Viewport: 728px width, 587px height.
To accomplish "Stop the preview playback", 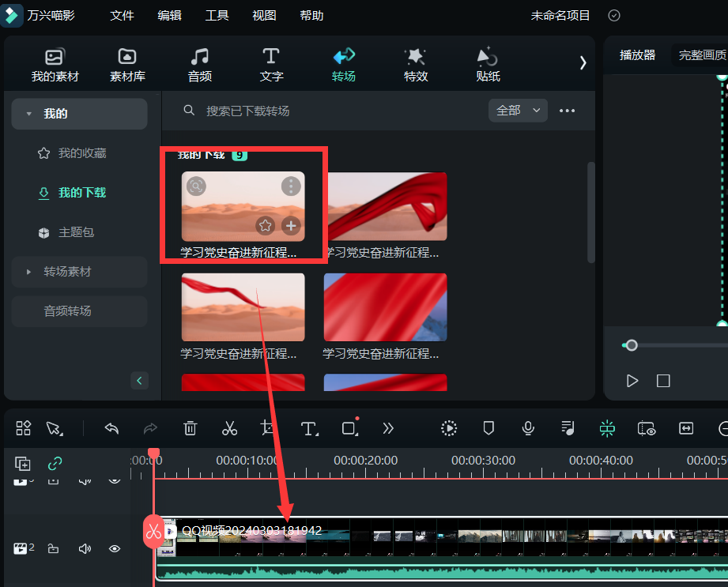I will click(x=663, y=381).
